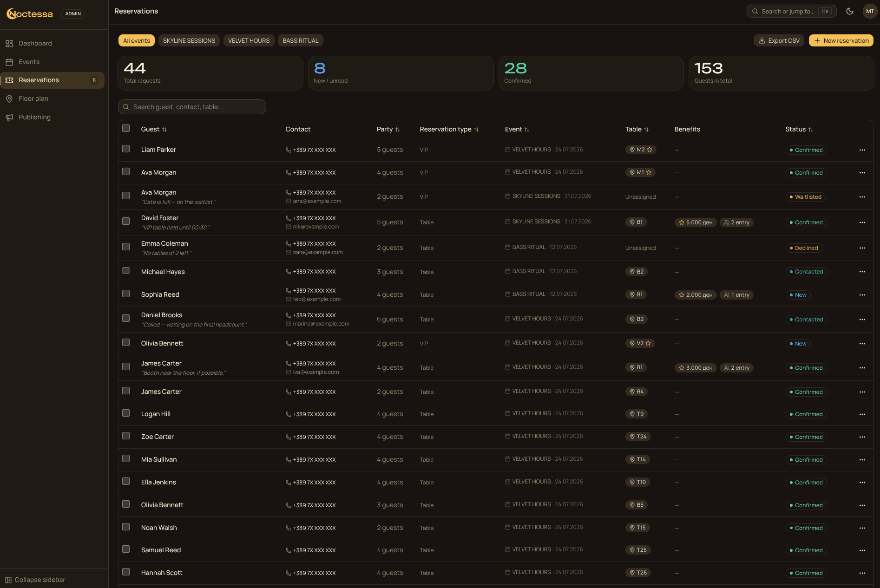Click Ava Morgan's Waitlisted status
The image size is (880, 588).
pyautogui.click(x=805, y=197)
